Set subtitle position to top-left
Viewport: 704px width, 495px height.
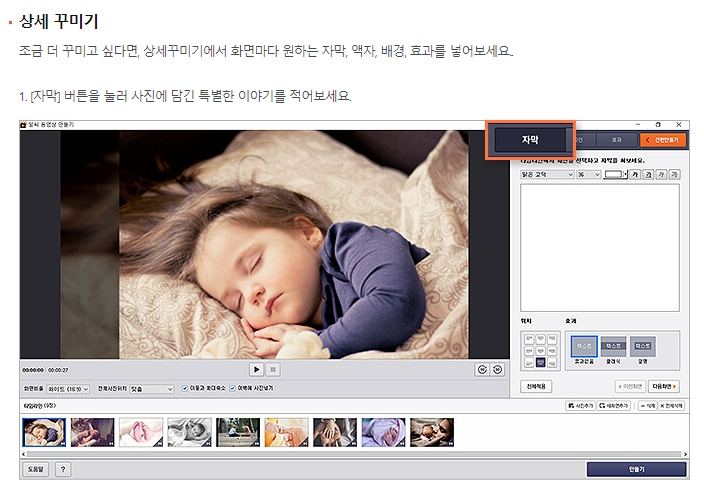(529, 339)
